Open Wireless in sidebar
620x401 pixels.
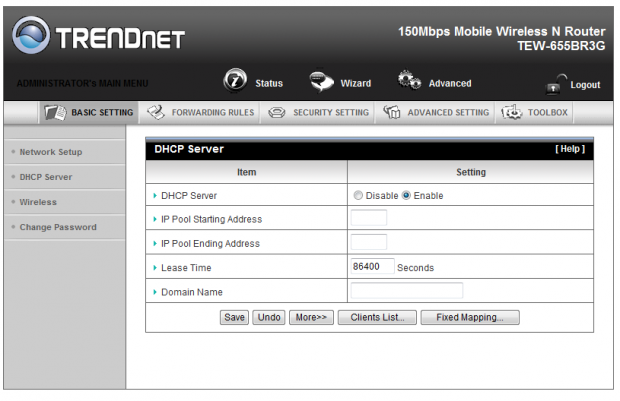(38, 202)
